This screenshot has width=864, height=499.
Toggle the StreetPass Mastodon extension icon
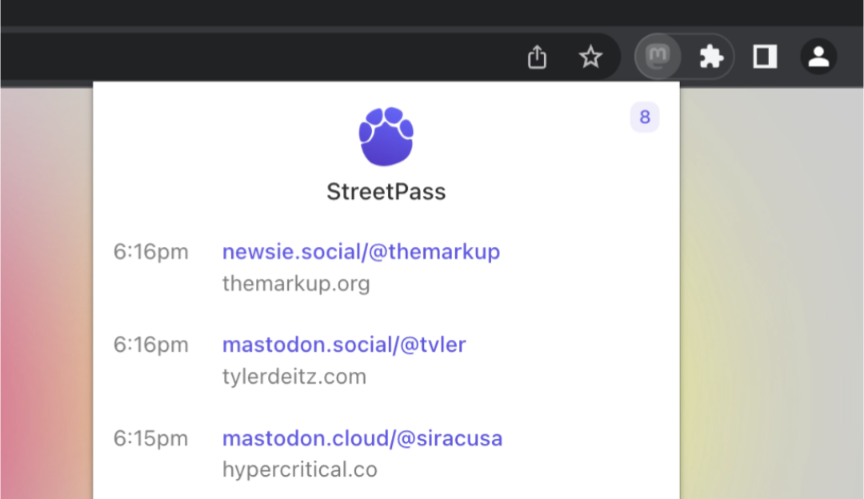tap(658, 57)
